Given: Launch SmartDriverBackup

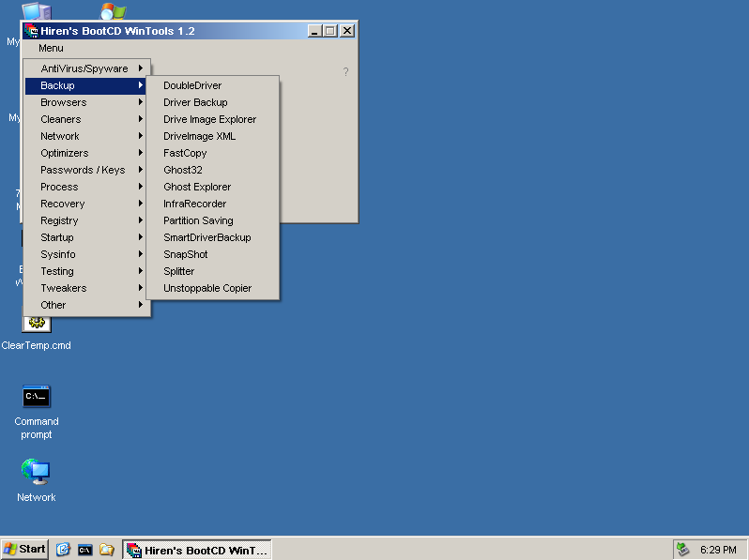Looking at the screenshot, I should (213, 237).
